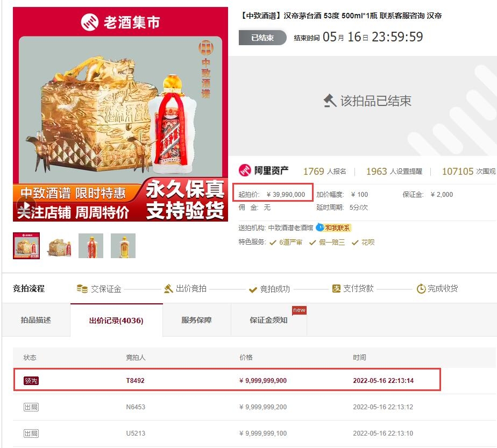Image resolution: width=497 pixels, height=448 pixels.
Task: Click the 完成收货 clock icon
Action: 421,289
